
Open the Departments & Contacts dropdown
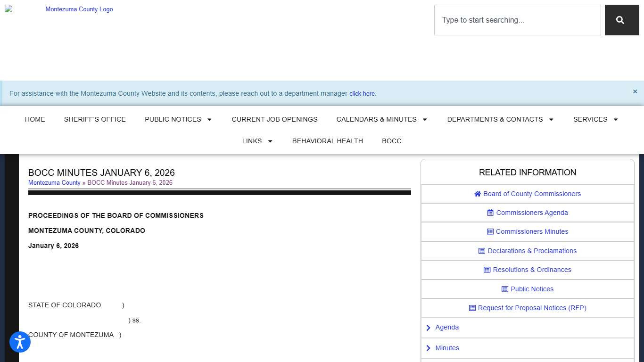(500, 119)
